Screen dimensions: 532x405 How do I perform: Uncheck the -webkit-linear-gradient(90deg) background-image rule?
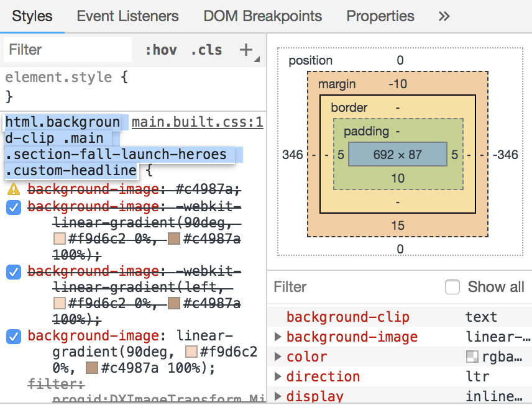pyautogui.click(x=14, y=207)
